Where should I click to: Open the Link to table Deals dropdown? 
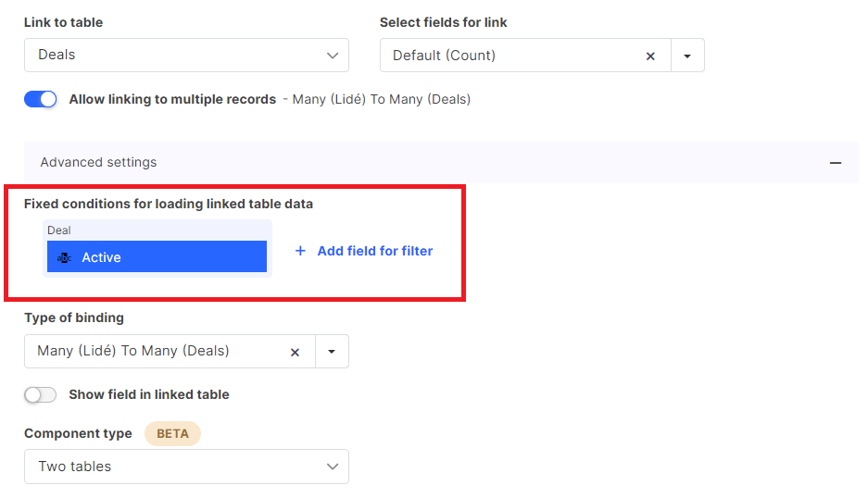tap(186, 55)
